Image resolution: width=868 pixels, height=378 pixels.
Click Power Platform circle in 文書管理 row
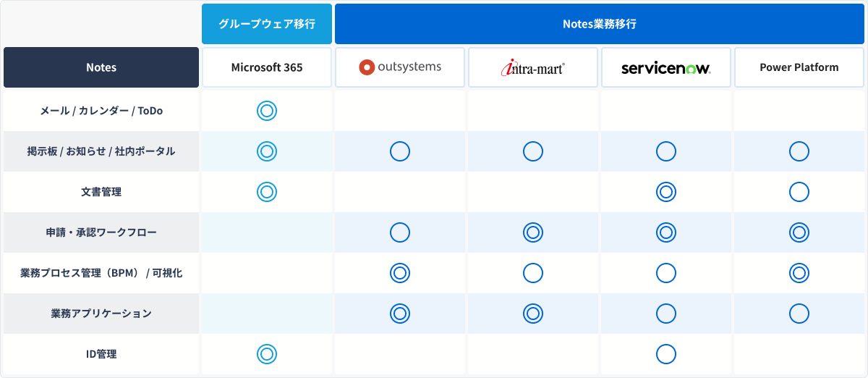click(x=799, y=192)
